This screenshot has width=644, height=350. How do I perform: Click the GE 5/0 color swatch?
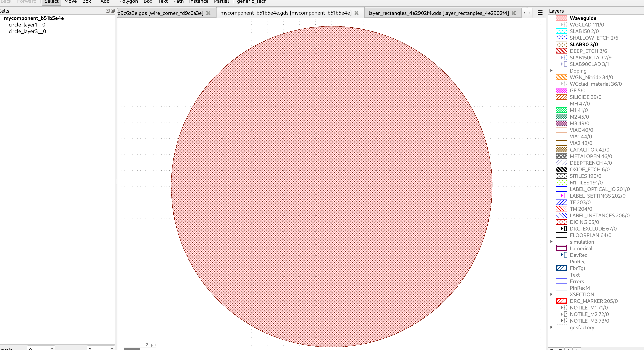(562, 90)
